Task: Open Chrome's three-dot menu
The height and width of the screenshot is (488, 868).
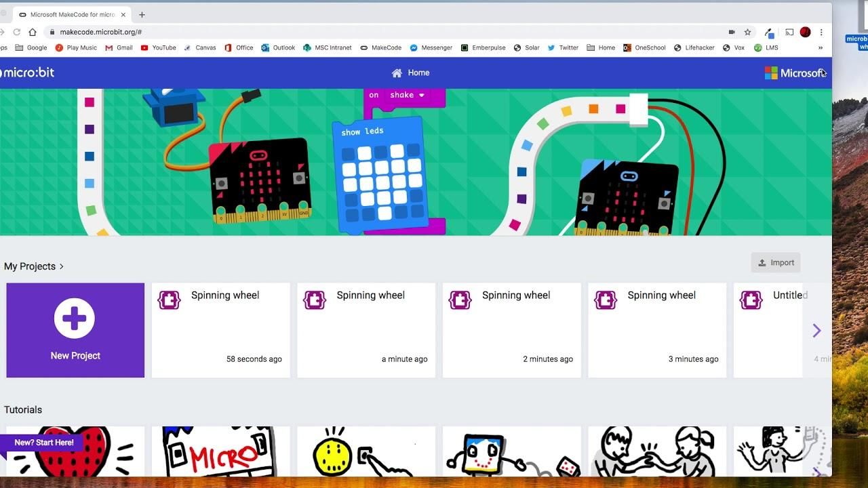Action: [822, 31]
